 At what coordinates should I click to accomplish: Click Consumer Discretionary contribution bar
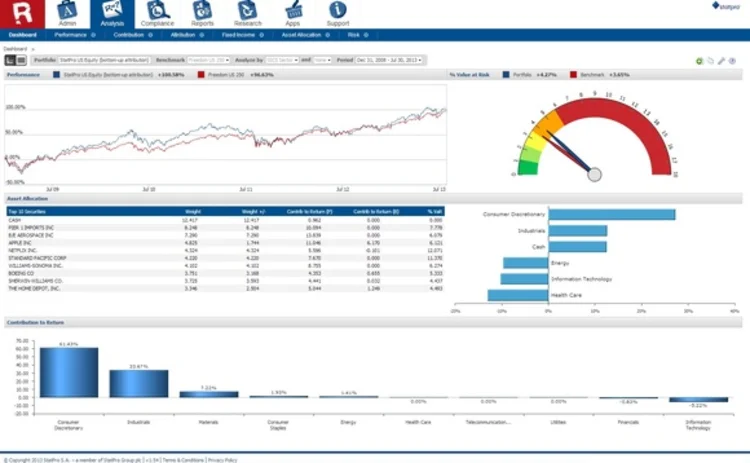point(69,372)
